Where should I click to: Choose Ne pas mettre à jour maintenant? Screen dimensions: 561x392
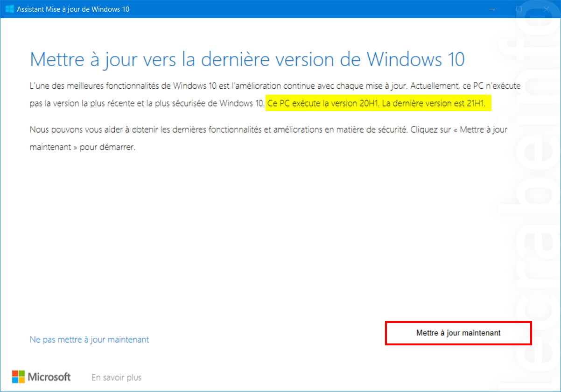(x=89, y=339)
